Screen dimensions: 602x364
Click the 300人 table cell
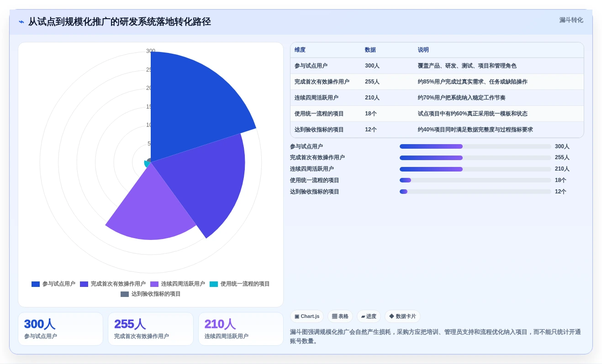click(372, 66)
